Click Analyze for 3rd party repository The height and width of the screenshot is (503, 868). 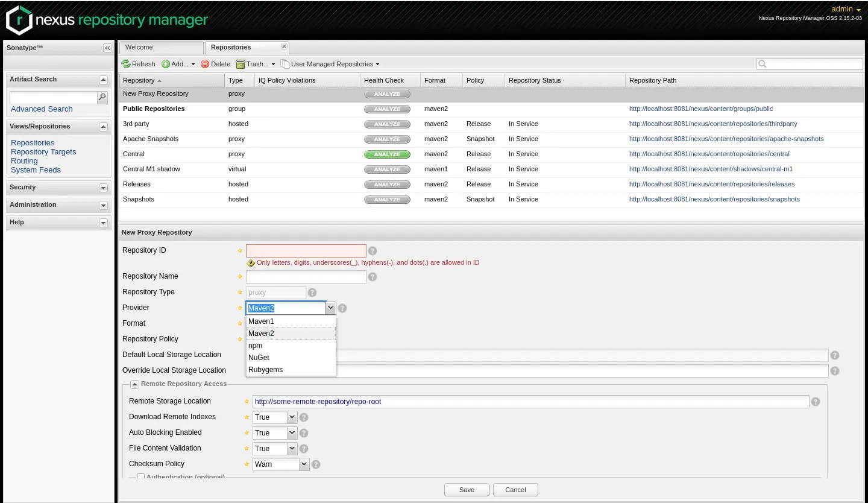coord(387,124)
